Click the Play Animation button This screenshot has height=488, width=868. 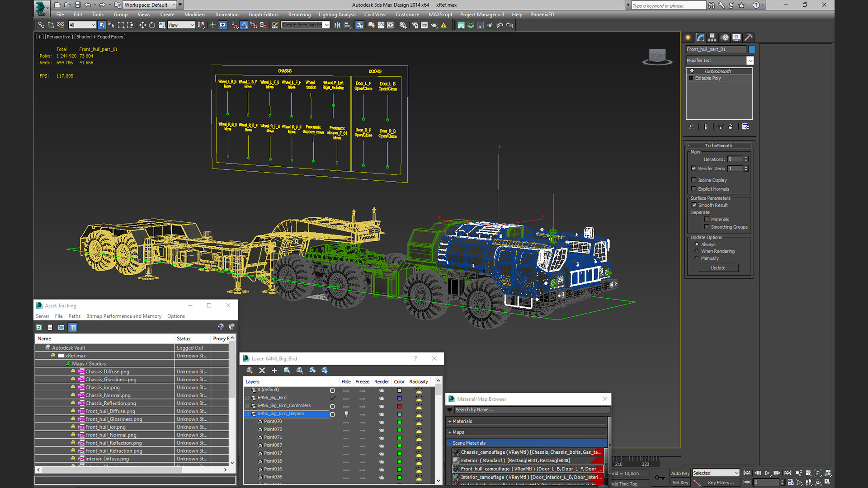coord(767,473)
